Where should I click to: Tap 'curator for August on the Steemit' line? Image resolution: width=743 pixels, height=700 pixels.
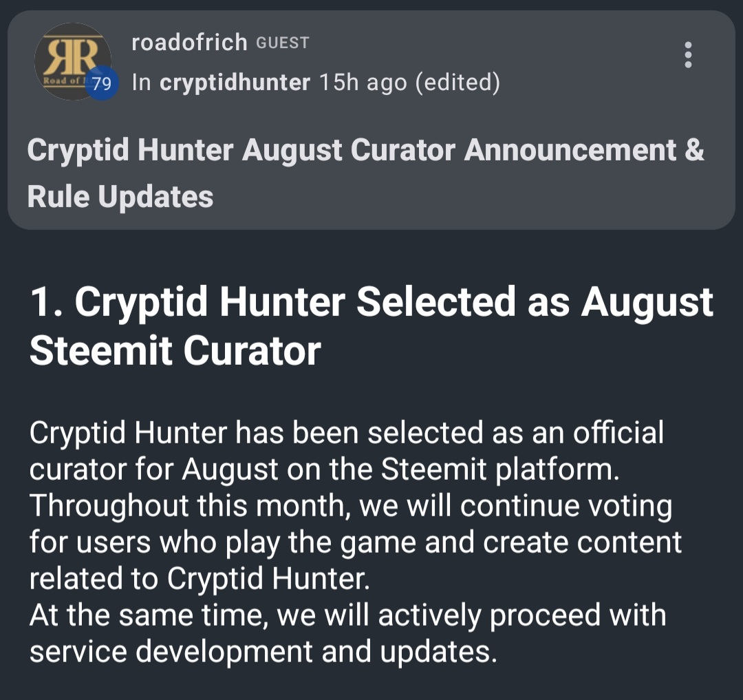(x=325, y=469)
